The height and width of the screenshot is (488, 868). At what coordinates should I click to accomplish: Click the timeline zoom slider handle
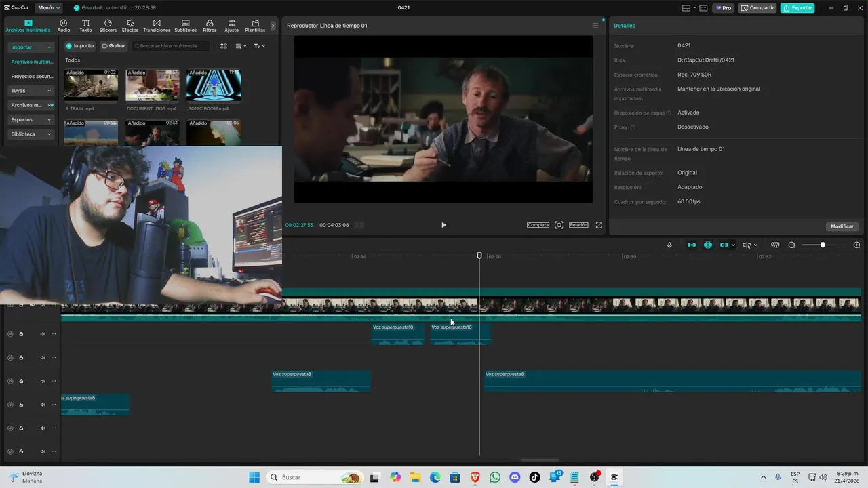823,245
